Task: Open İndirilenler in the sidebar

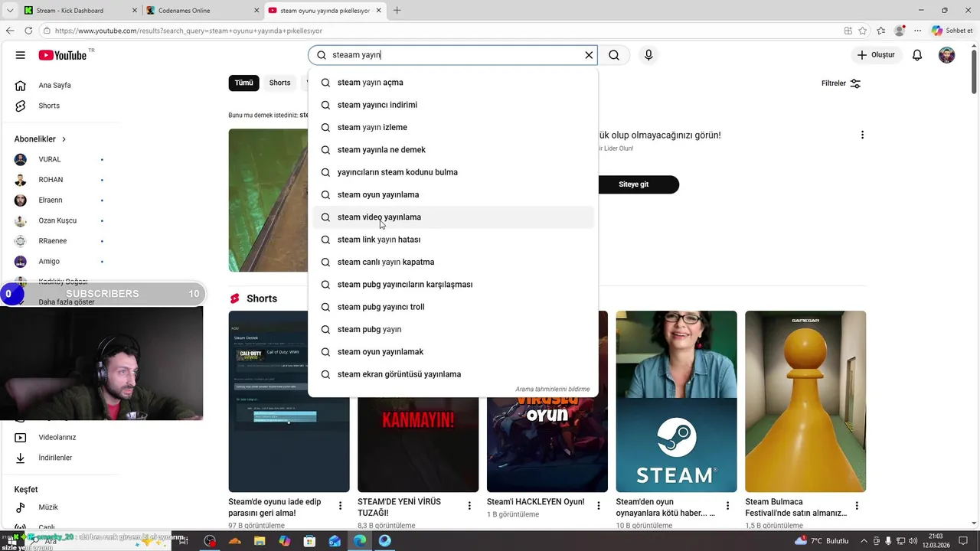Action: [x=54, y=458]
